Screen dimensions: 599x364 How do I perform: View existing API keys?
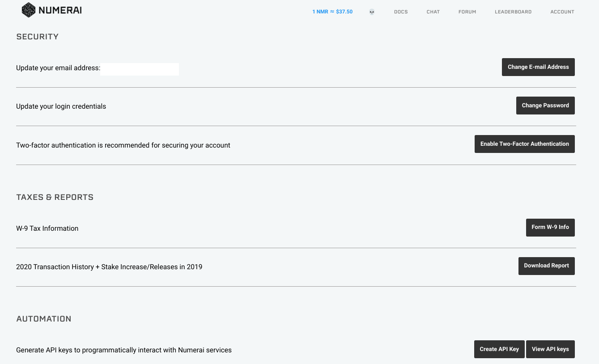(x=550, y=349)
